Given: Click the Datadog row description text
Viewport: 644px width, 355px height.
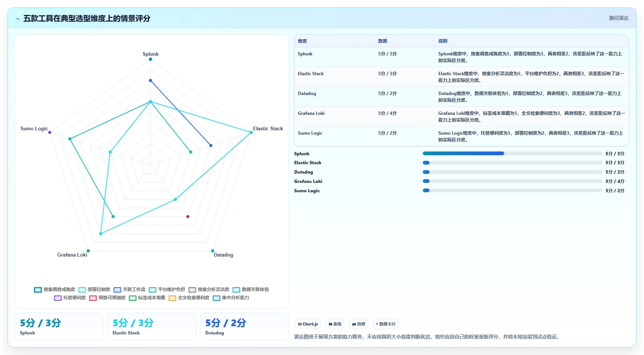Looking at the screenshot, I should click(x=530, y=97).
